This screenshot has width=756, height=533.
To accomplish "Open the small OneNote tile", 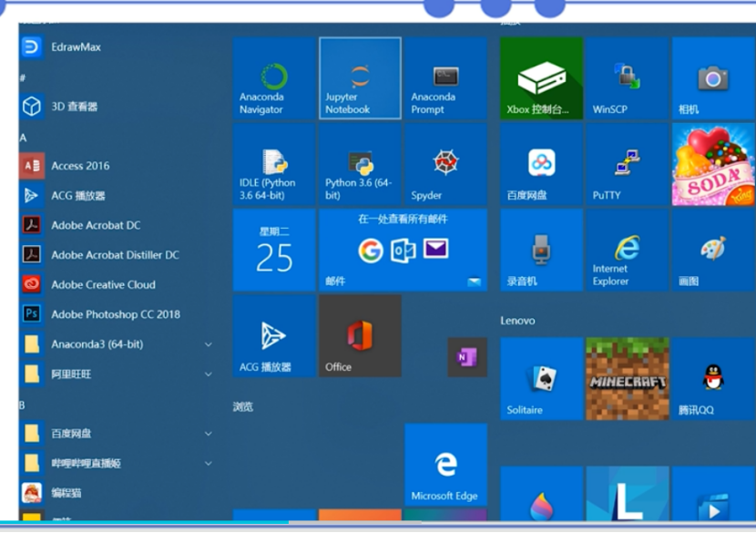I will click(467, 357).
